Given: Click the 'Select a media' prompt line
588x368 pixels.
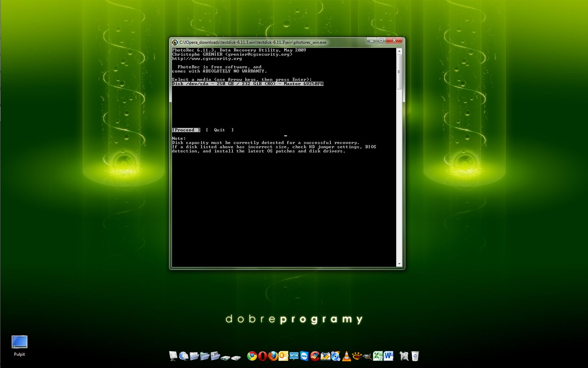Looking at the screenshot, I should (x=242, y=80).
